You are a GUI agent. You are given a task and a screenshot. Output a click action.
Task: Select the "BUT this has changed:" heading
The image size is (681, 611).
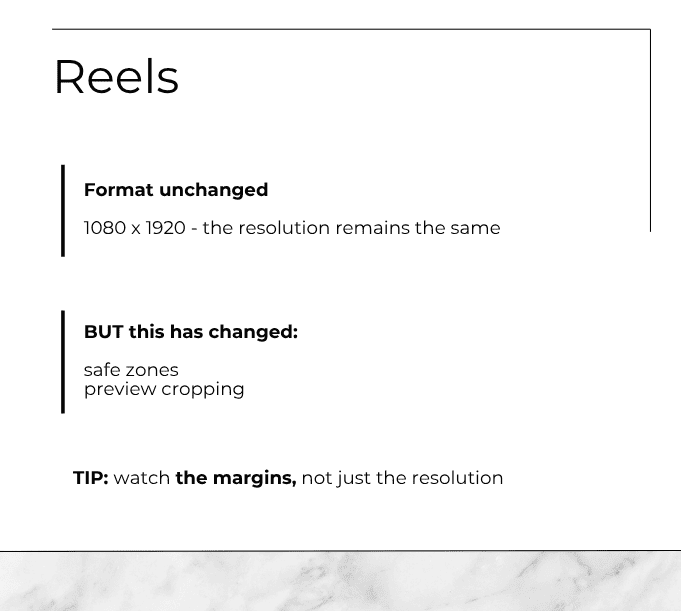pos(191,332)
